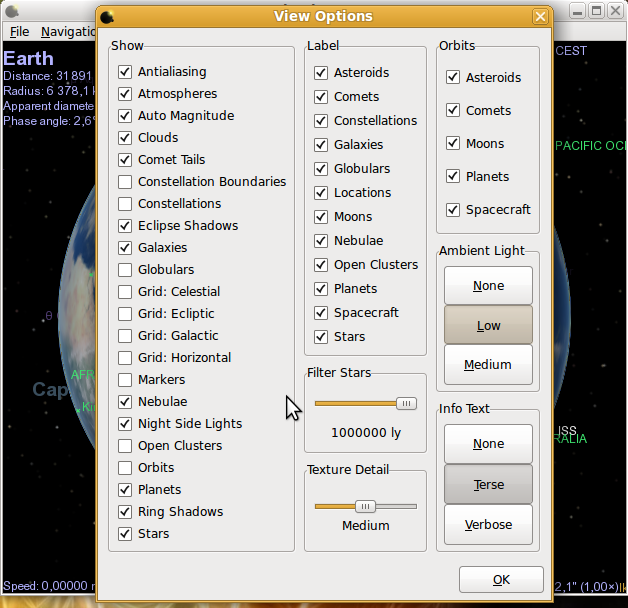Screen dimensions: 628x608
Task: Disable Night Side Lights
Action: pyautogui.click(x=125, y=424)
